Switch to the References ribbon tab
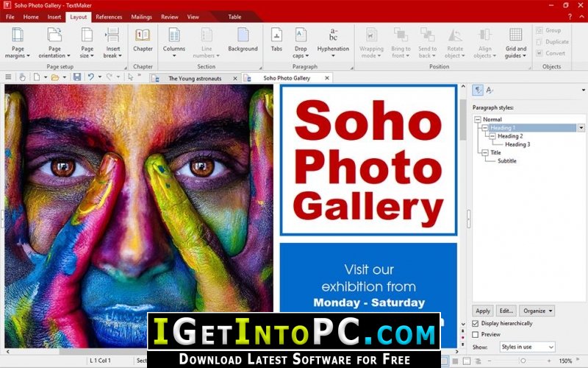This screenshot has height=368, width=588. click(109, 17)
